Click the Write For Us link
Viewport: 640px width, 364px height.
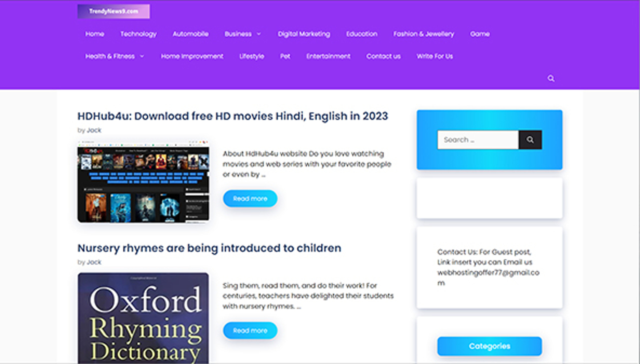click(x=435, y=56)
